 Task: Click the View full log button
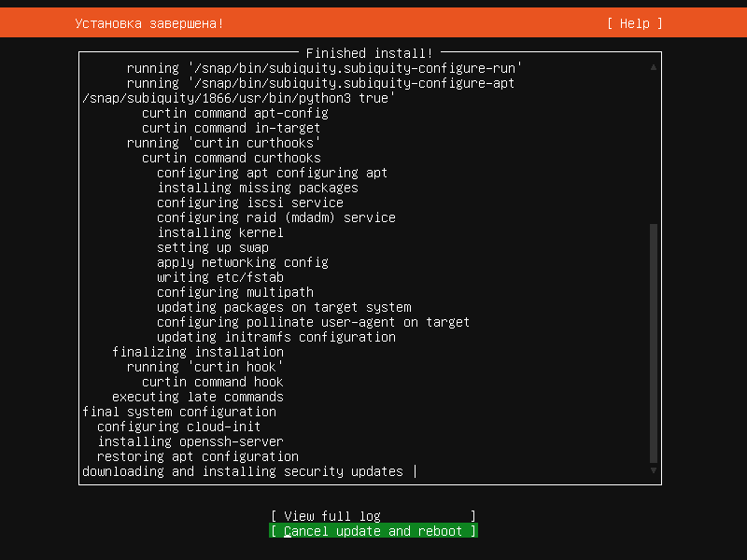(x=373, y=516)
